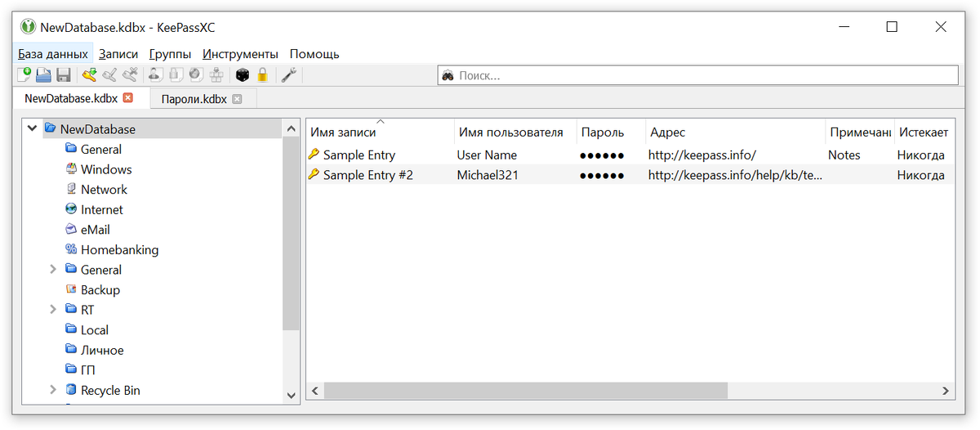The width and height of the screenshot is (980, 430).
Task: Sort by the Имя пользователя column header
Action: click(515, 132)
